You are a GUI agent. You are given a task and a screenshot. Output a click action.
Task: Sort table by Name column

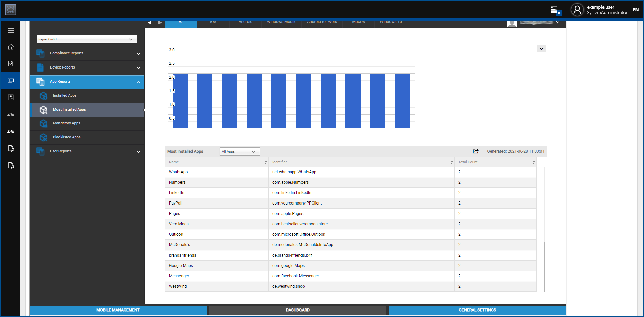(266, 162)
